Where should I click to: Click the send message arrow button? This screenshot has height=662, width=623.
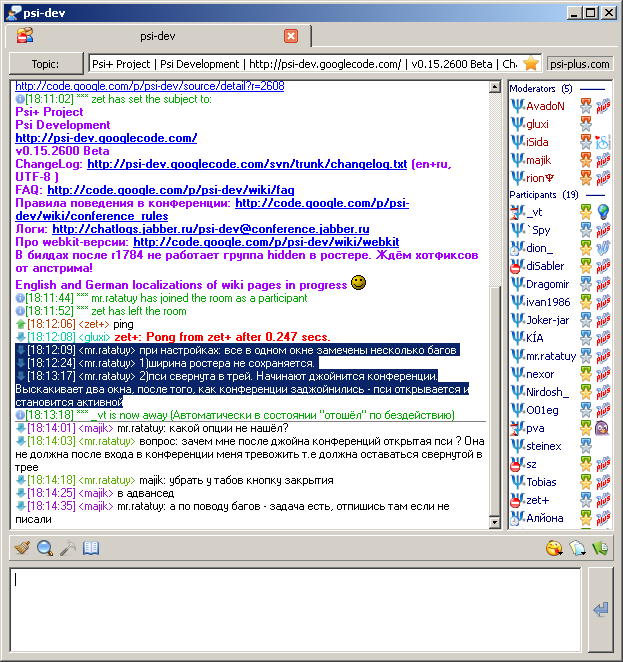[x=600, y=609]
